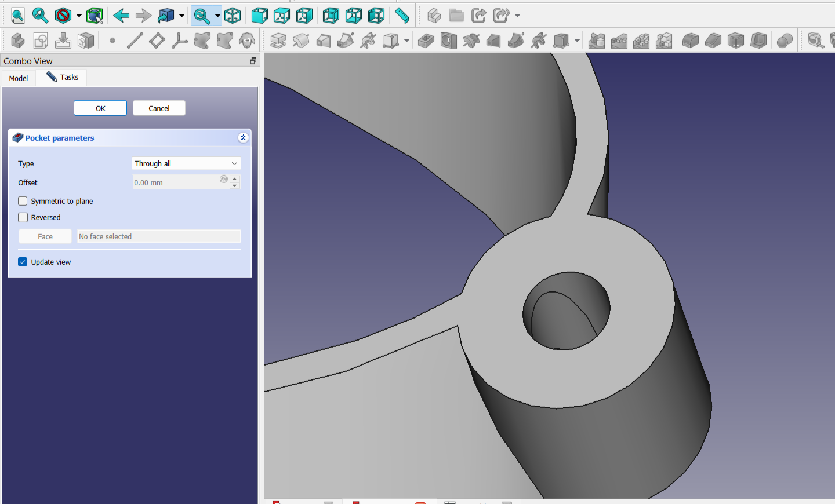835x504 pixels.
Task: Enable Symmetric to plane
Action: click(x=23, y=201)
